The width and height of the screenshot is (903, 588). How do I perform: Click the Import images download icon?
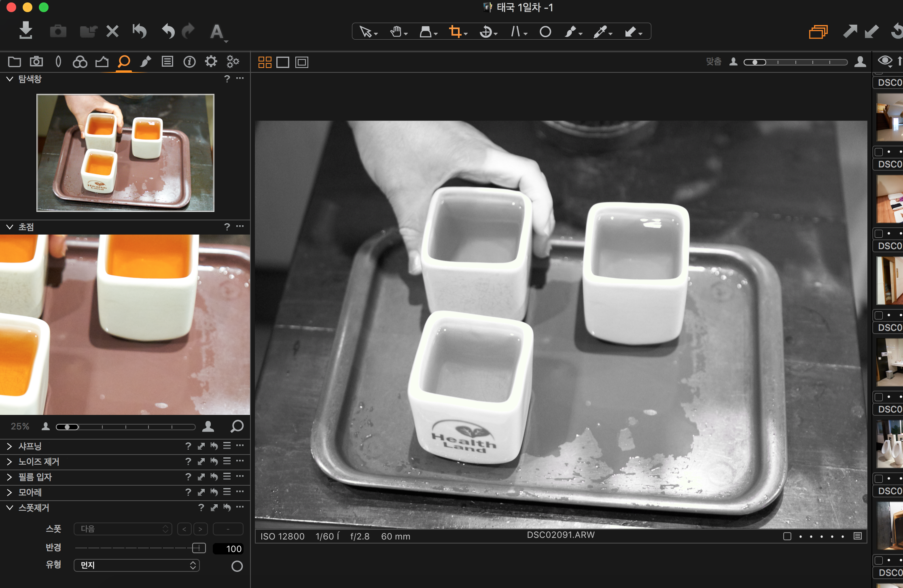click(26, 31)
